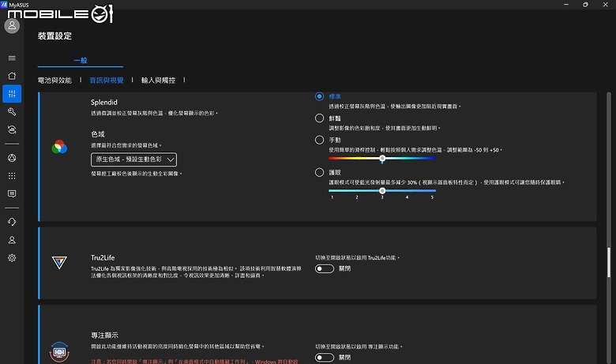Select the 手動 radio button
The height and width of the screenshot is (364, 616).
(319, 140)
